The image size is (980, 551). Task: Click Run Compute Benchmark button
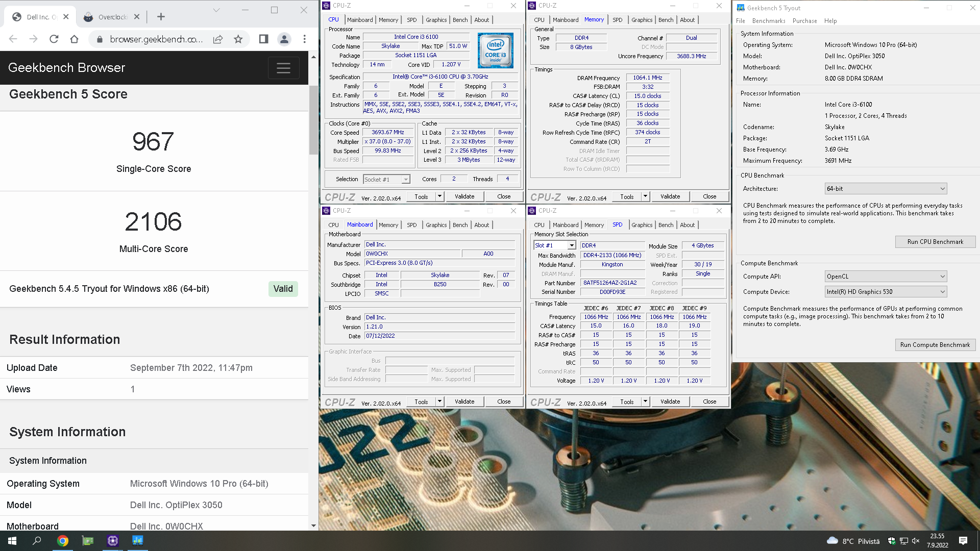pos(935,345)
